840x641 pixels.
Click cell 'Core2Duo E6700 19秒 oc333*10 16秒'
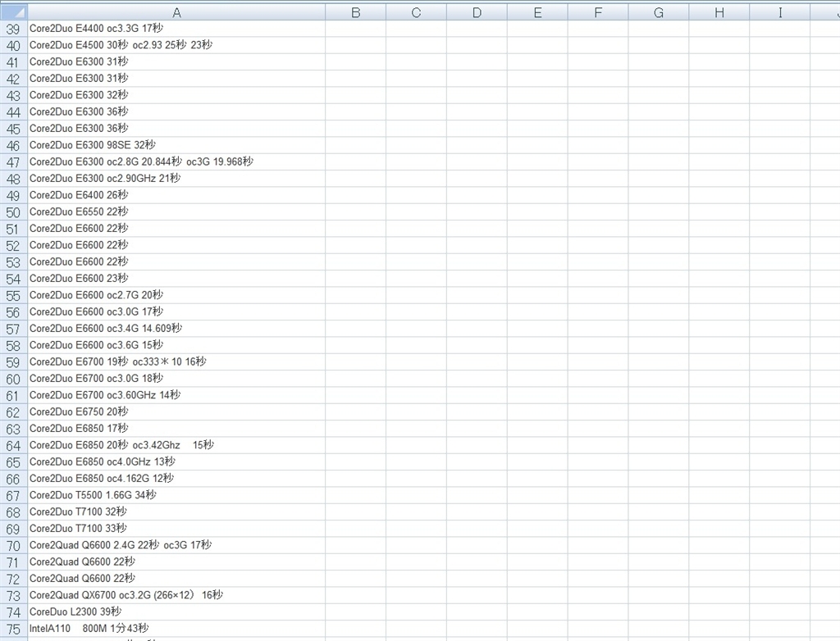(x=176, y=362)
